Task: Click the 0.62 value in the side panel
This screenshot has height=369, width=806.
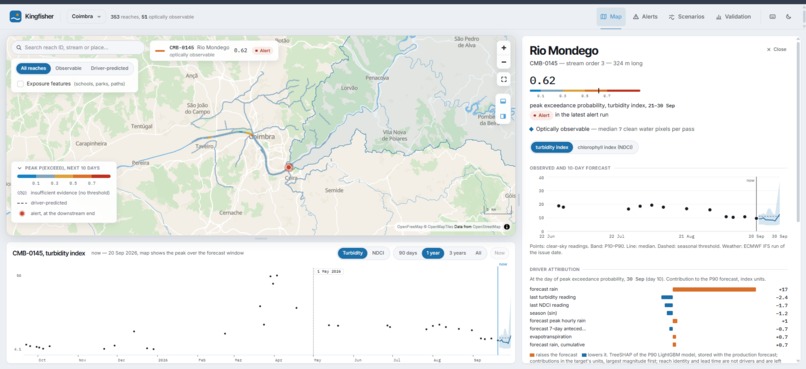Action: [x=542, y=80]
